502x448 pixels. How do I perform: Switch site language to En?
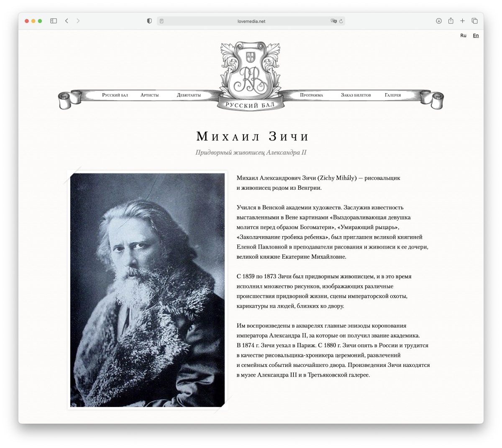476,36
